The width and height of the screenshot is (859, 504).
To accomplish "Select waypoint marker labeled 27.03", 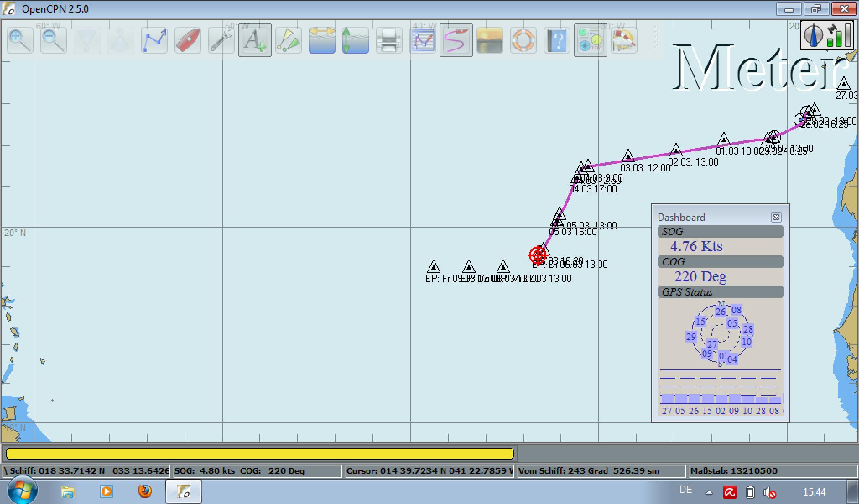I will [843, 83].
